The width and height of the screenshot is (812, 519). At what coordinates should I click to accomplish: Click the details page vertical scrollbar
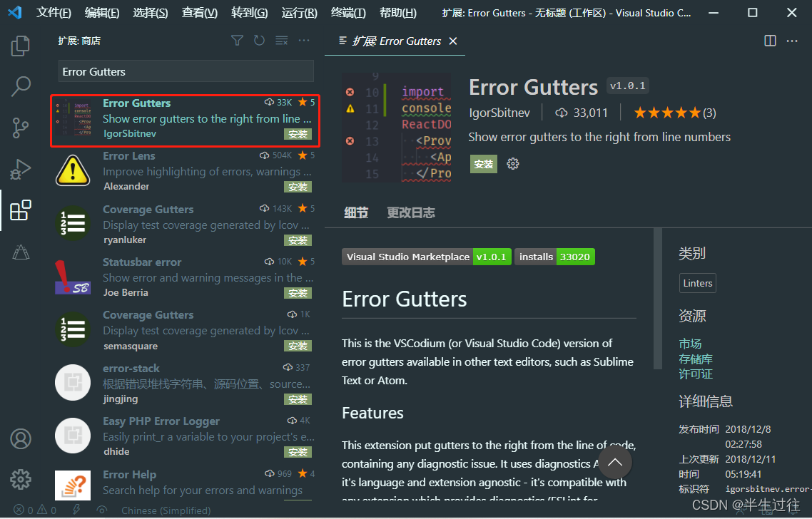[658, 299]
